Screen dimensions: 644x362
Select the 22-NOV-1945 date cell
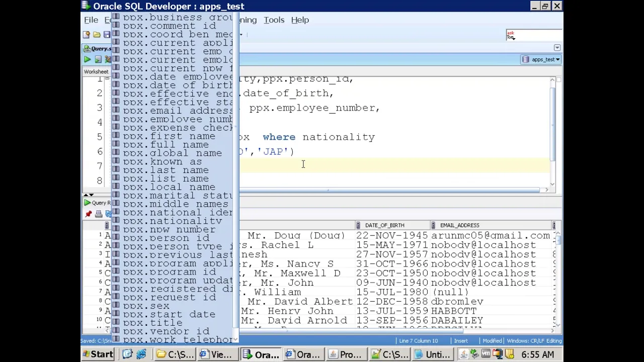point(392,236)
